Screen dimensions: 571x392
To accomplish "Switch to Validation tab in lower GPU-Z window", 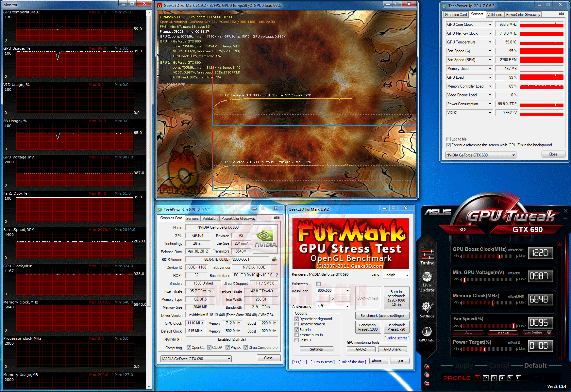I will pos(210,219).
